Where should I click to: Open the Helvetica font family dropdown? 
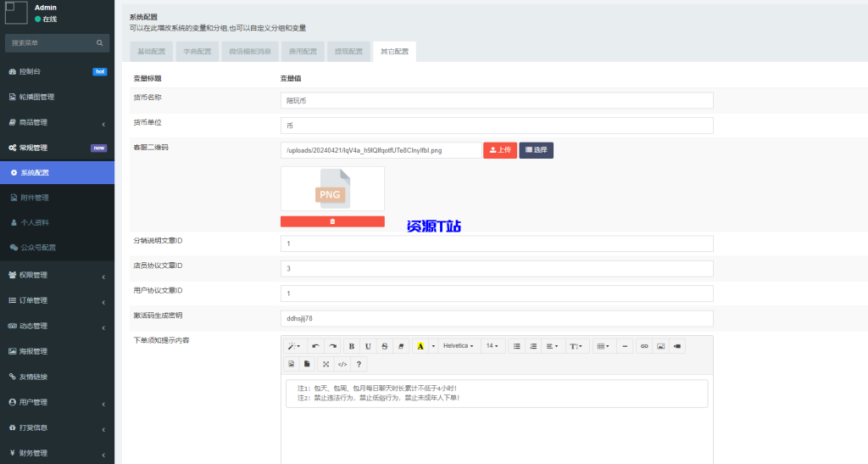point(458,346)
